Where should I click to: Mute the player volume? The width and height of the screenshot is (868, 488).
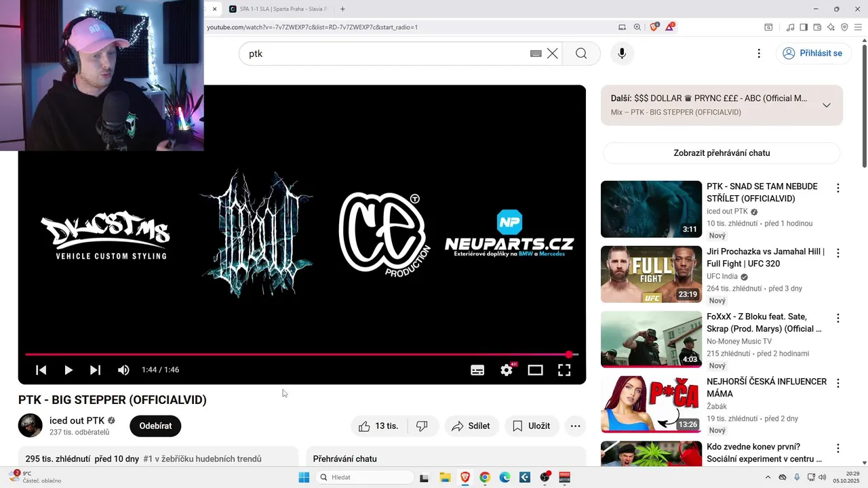(x=123, y=370)
